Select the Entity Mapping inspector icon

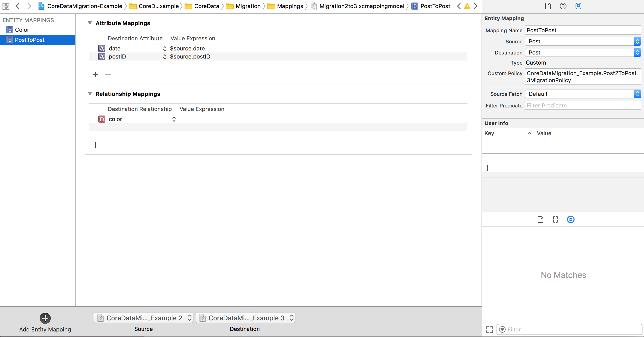(x=578, y=6)
